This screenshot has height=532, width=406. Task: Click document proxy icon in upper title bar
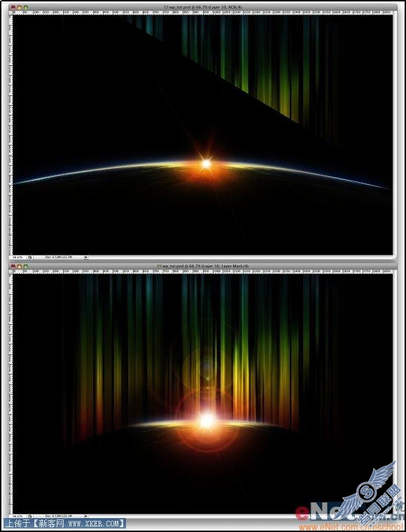166,7
